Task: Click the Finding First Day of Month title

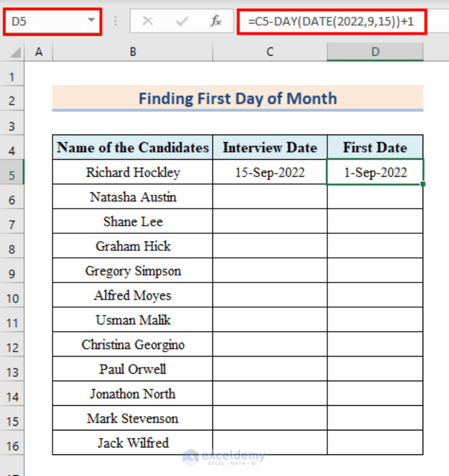Action: click(x=237, y=98)
